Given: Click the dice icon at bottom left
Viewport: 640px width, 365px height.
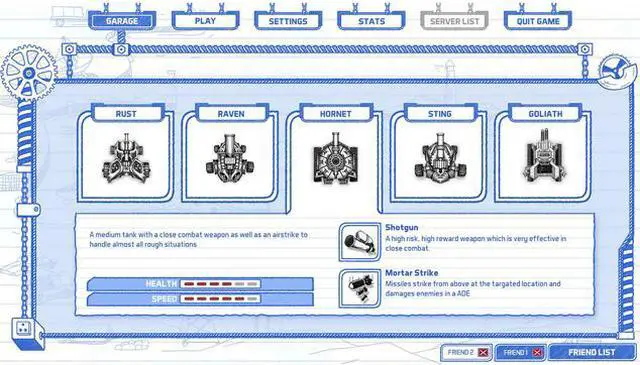Looking at the screenshot, I should pyautogui.click(x=24, y=327).
